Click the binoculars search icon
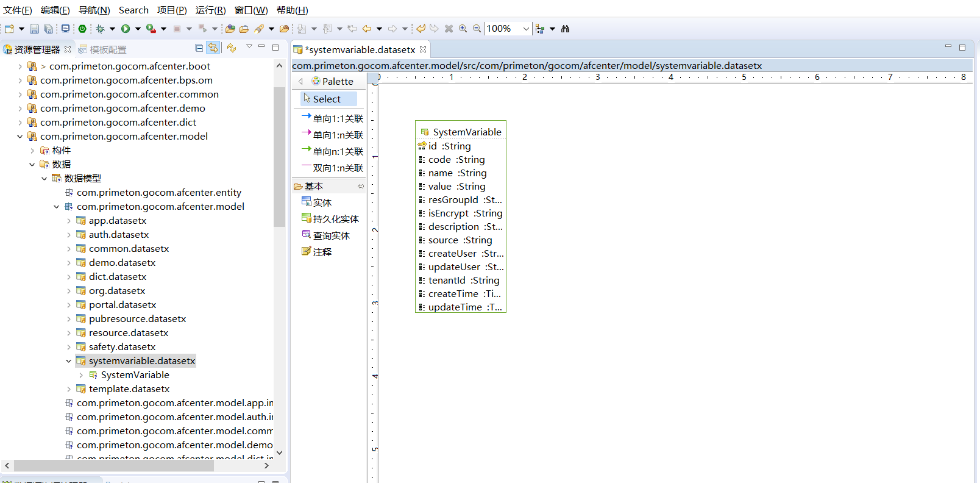980x483 pixels. click(x=565, y=29)
